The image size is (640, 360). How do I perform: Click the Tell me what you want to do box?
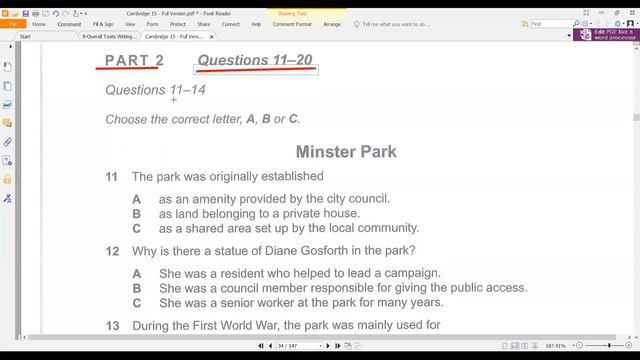392,24
